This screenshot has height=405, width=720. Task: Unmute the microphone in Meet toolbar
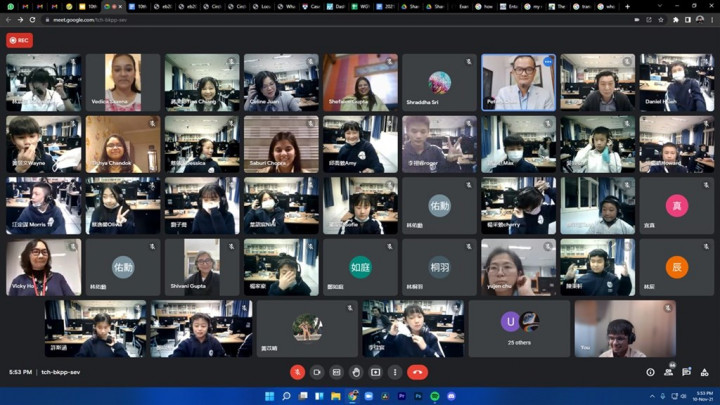tap(297, 372)
